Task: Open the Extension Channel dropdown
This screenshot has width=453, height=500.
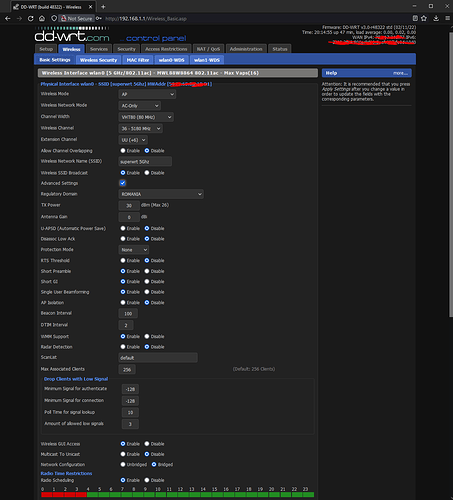Action: pos(133,140)
